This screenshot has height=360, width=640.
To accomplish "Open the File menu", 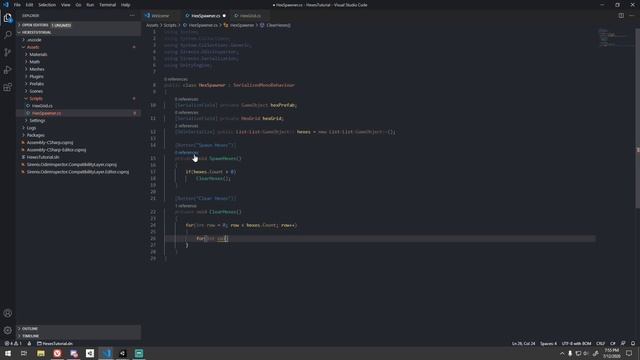I will click(17, 5).
